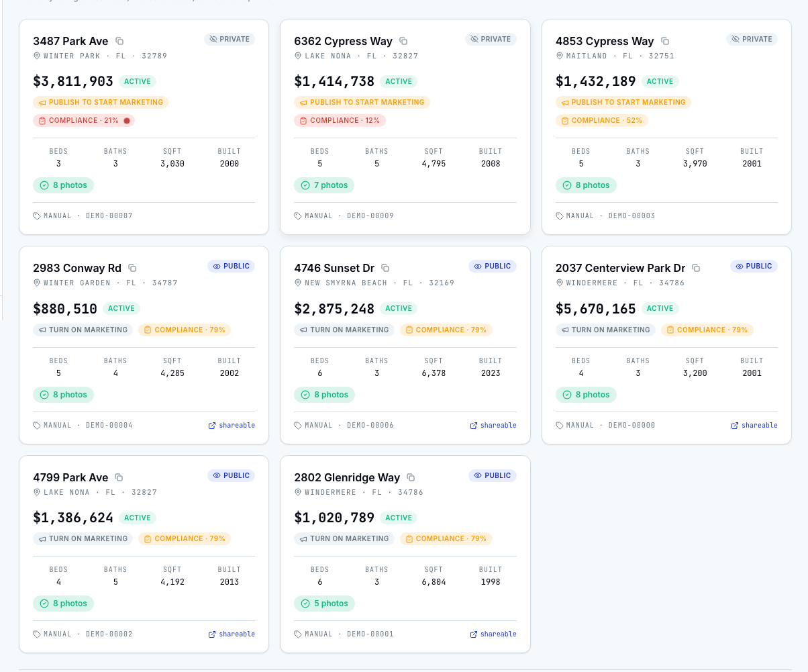The height and width of the screenshot is (672, 808).
Task: Click Publish to Start Marketing on 3487 Park Ave
Action: coord(101,102)
